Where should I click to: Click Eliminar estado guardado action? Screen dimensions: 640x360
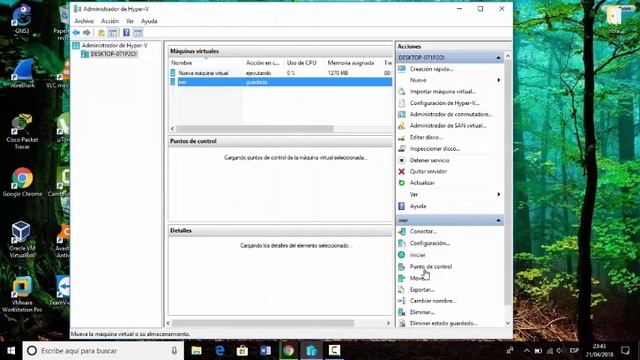443,323
